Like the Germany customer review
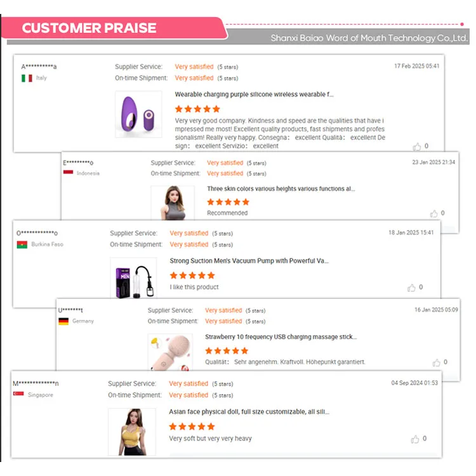This screenshot has height=476, width=476. (436, 363)
